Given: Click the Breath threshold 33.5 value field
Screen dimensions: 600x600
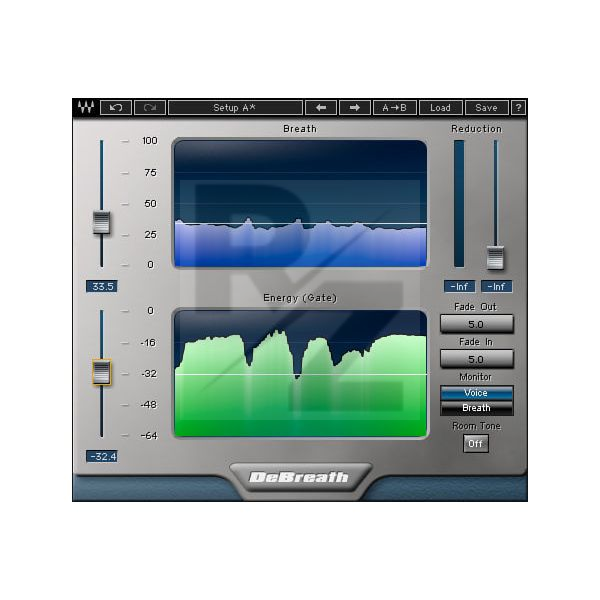Looking at the screenshot, I should coord(101,286).
